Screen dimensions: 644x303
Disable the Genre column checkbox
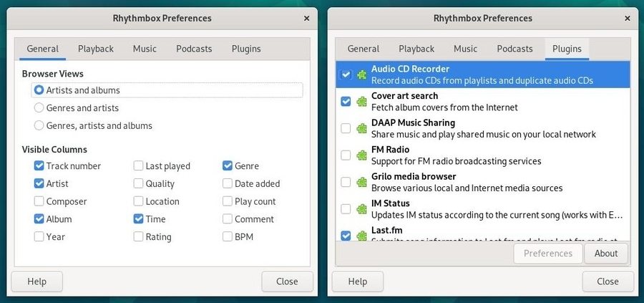pos(228,166)
